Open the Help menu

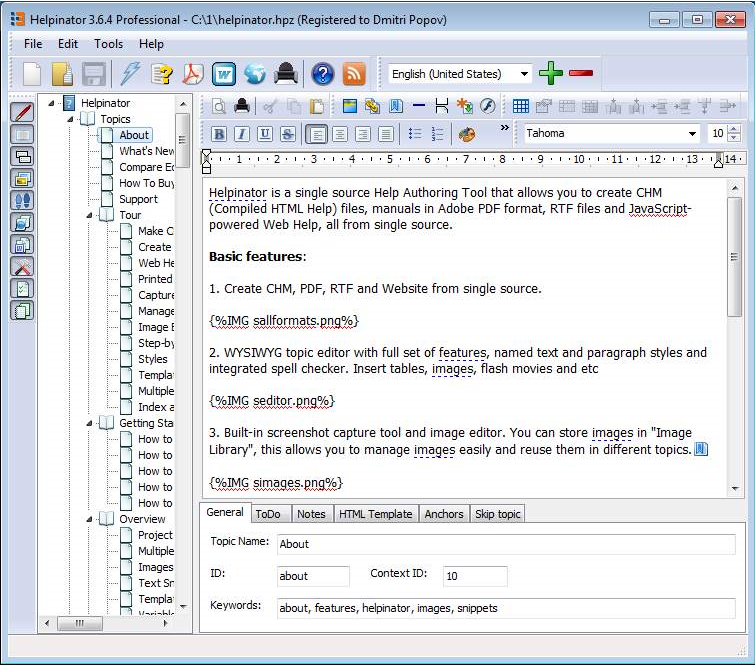click(x=151, y=44)
